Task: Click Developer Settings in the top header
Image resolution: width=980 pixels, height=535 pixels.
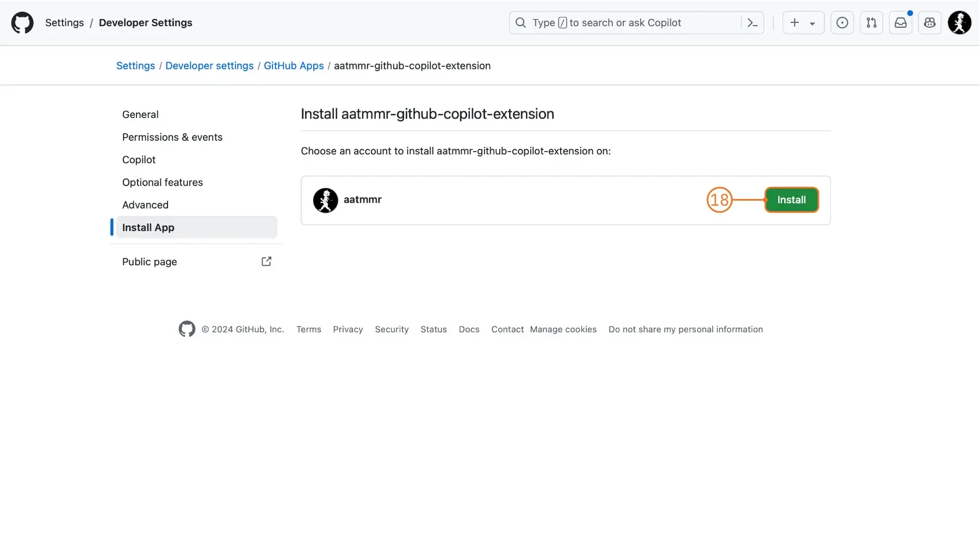Action: [x=146, y=23]
